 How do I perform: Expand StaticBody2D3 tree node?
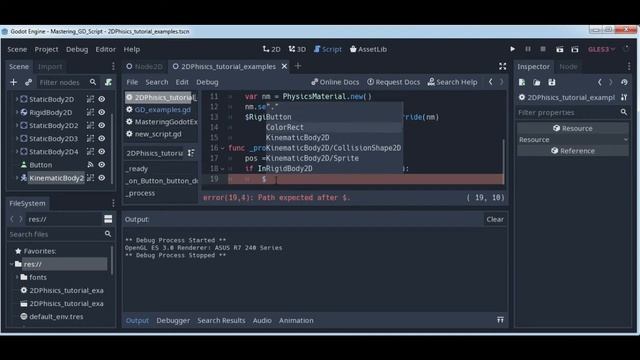(x=17, y=138)
